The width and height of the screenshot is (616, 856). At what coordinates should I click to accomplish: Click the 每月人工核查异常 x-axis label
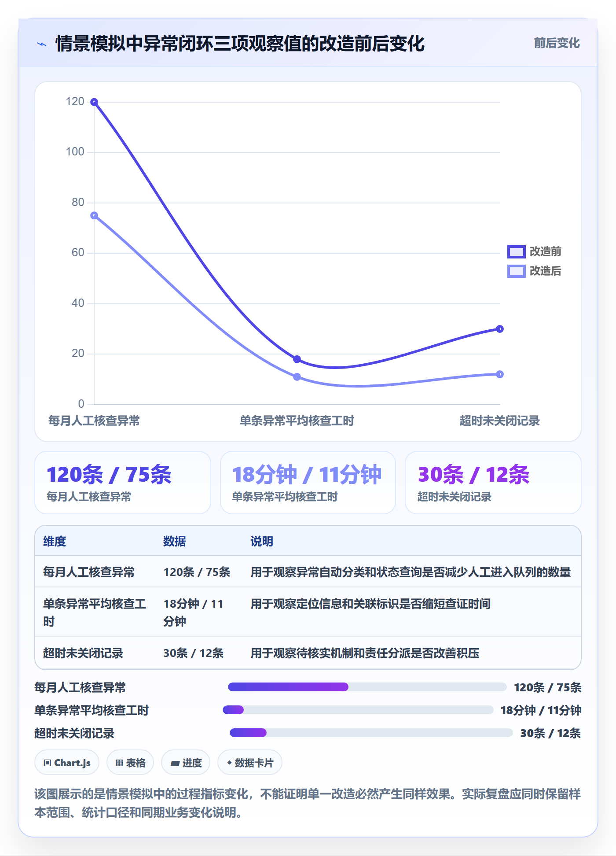tap(94, 421)
